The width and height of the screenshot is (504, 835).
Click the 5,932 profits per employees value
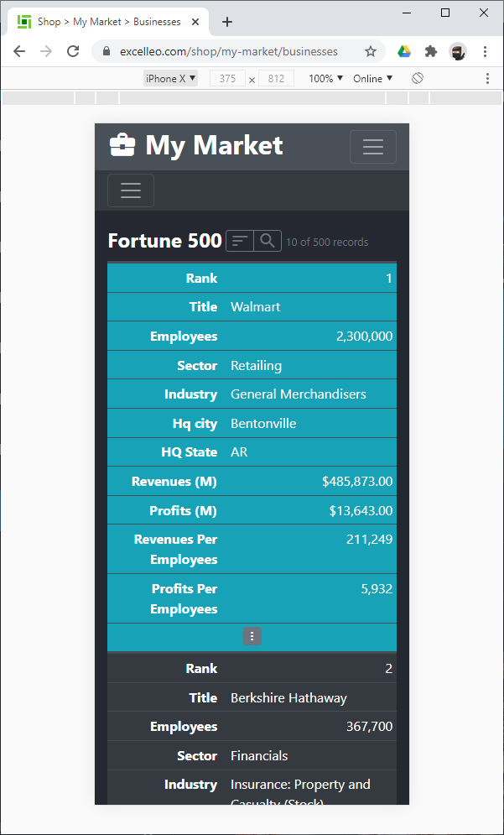(x=377, y=589)
